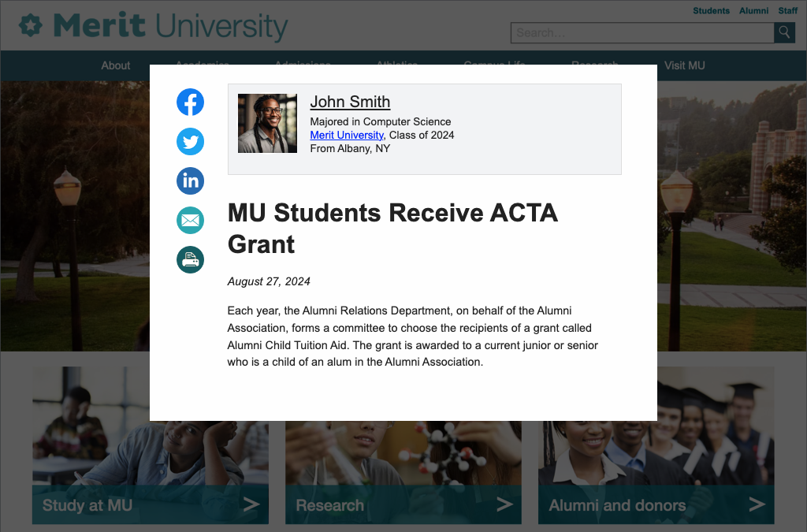The image size is (807, 532).
Task: Select the Merit University clover logo
Action: point(32,25)
